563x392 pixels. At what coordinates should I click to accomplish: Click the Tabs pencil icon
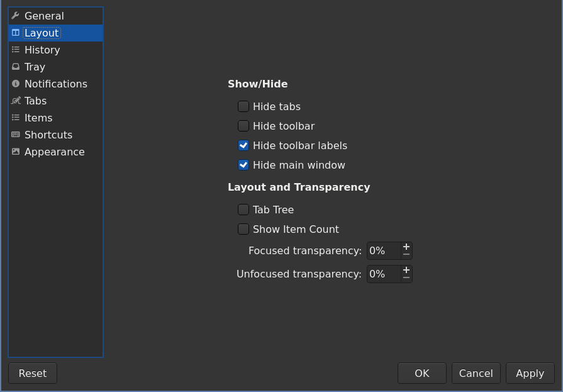coord(16,101)
